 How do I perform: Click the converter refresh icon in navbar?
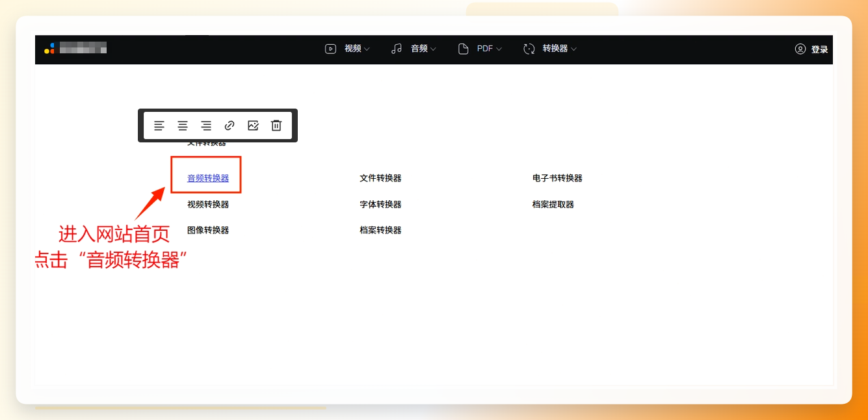point(529,49)
